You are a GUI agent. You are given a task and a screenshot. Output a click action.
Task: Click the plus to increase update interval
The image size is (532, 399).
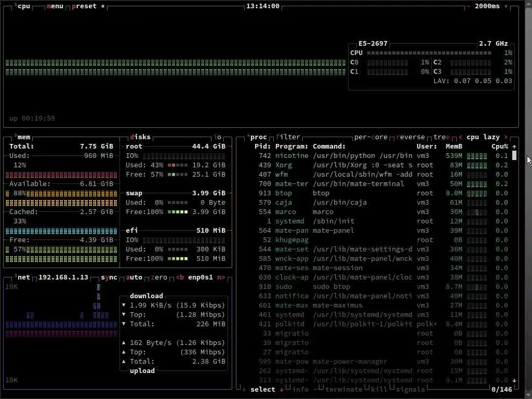point(506,6)
